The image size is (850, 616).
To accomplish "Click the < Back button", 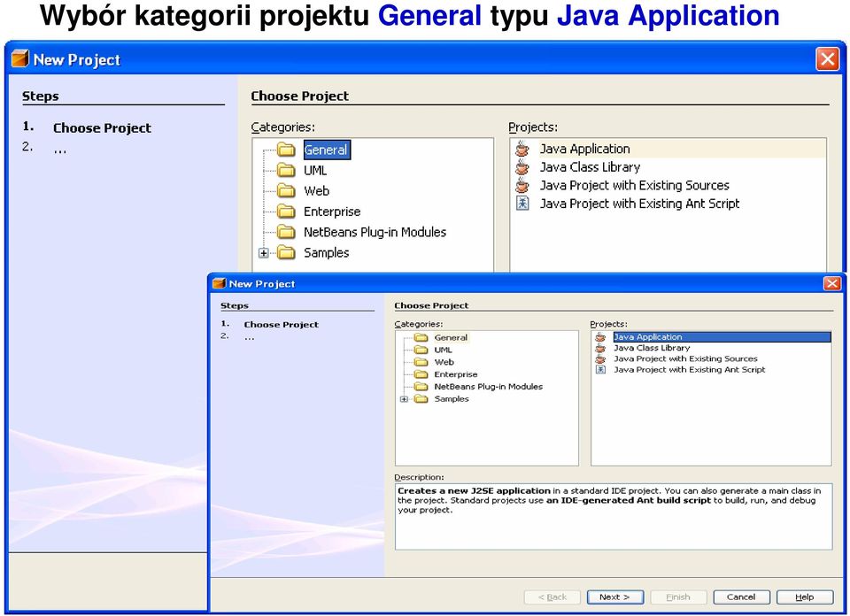I will [x=552, y=597].
